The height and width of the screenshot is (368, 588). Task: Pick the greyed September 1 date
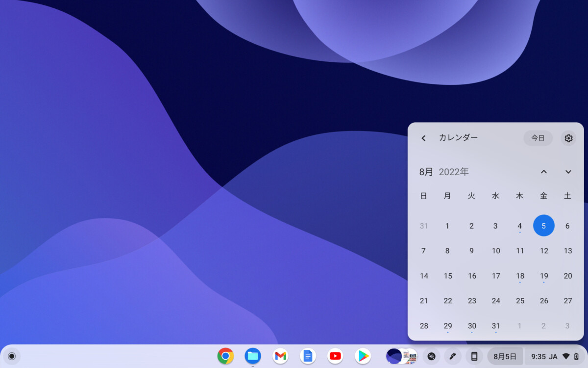click(x=520, y=326)
